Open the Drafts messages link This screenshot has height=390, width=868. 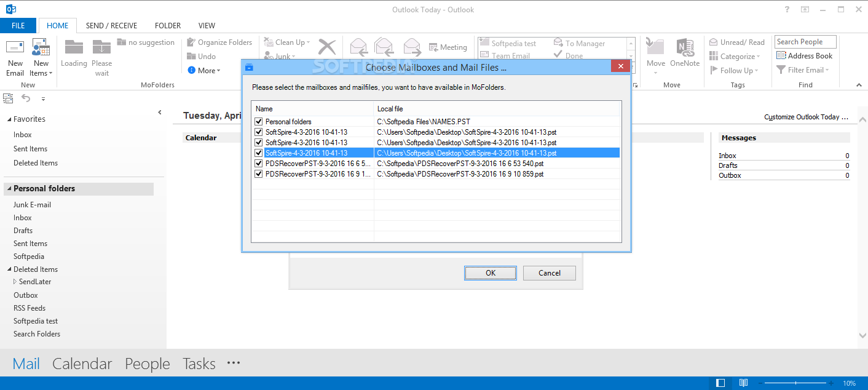[x=728, y=165]
